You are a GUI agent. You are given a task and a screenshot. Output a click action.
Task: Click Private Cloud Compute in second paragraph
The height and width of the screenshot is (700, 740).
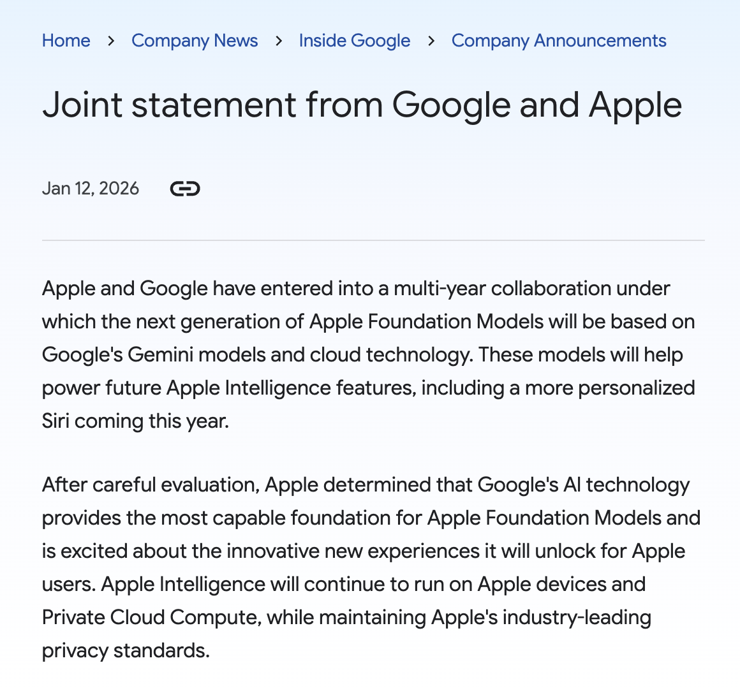point(152,618)
